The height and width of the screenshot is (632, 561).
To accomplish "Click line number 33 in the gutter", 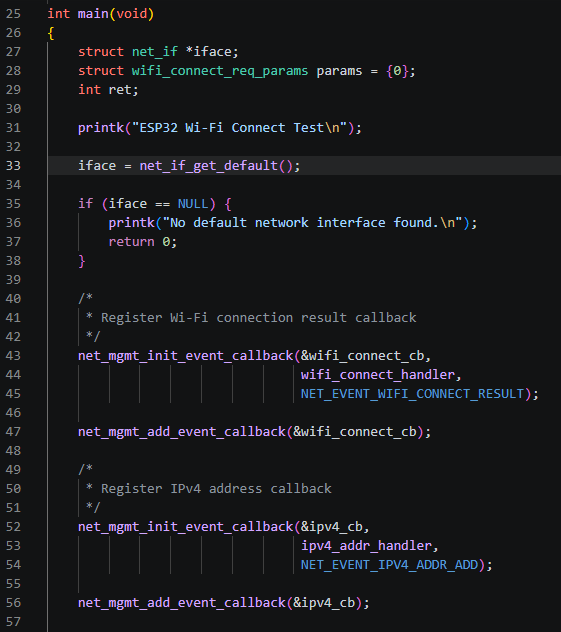I will pos(13,166).
